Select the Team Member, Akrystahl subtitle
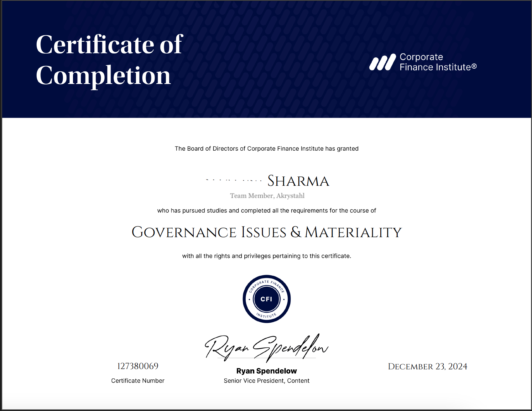The height and width of the screenshot is (411, 532). 267,196
